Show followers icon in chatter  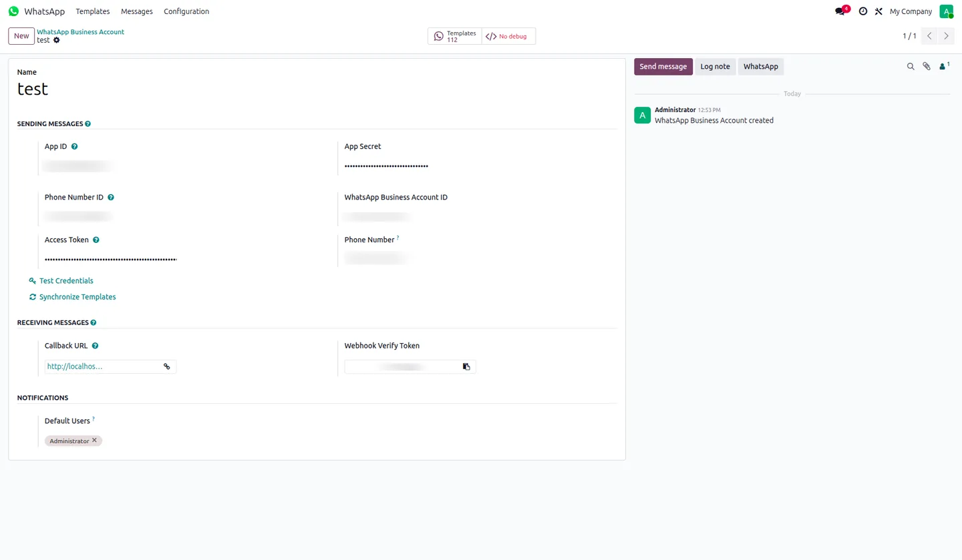pos(944,66)
